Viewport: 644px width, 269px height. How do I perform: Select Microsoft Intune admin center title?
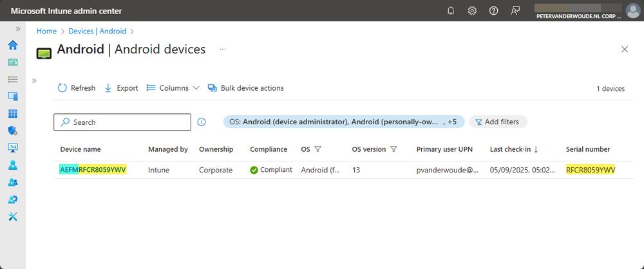[66, 11]
